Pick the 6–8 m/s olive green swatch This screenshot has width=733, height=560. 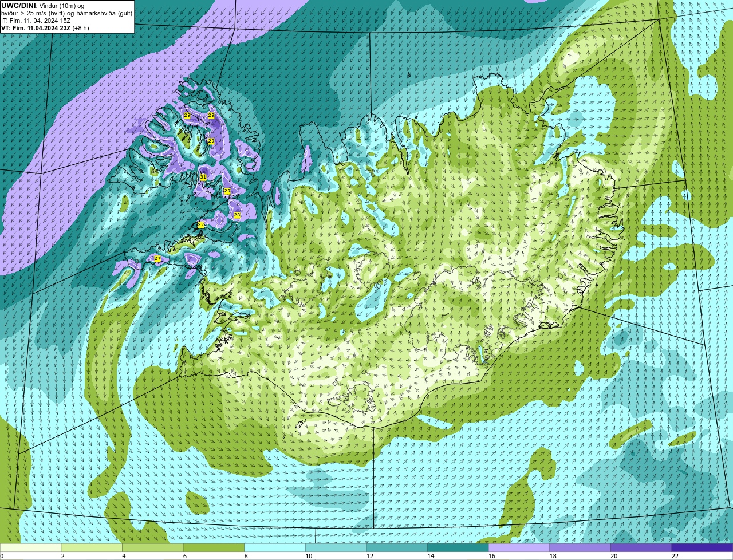(x=214, y=547)
